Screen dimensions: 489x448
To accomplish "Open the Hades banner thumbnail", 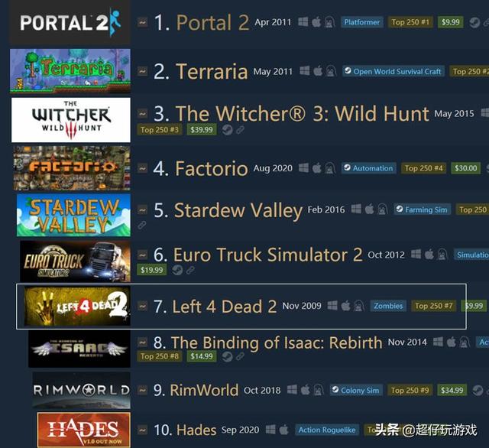I will 83,430.
